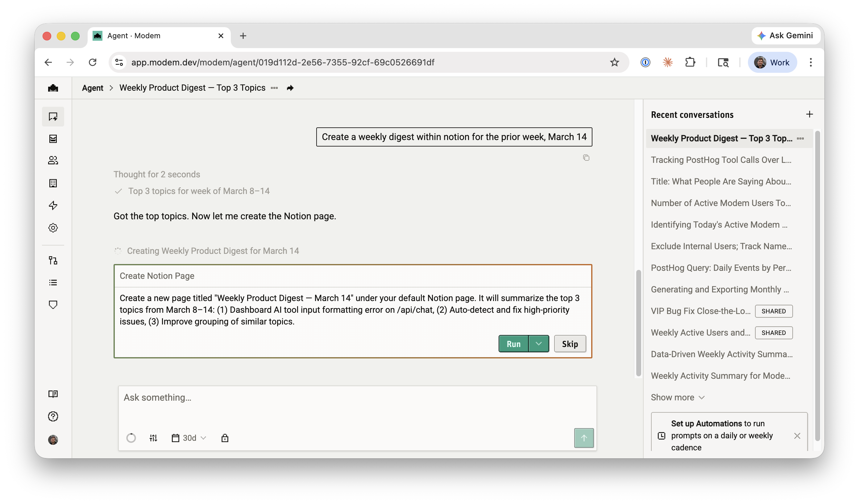Open VIP Bug Fix Close-the-Lo... conversation

point(700,311)
